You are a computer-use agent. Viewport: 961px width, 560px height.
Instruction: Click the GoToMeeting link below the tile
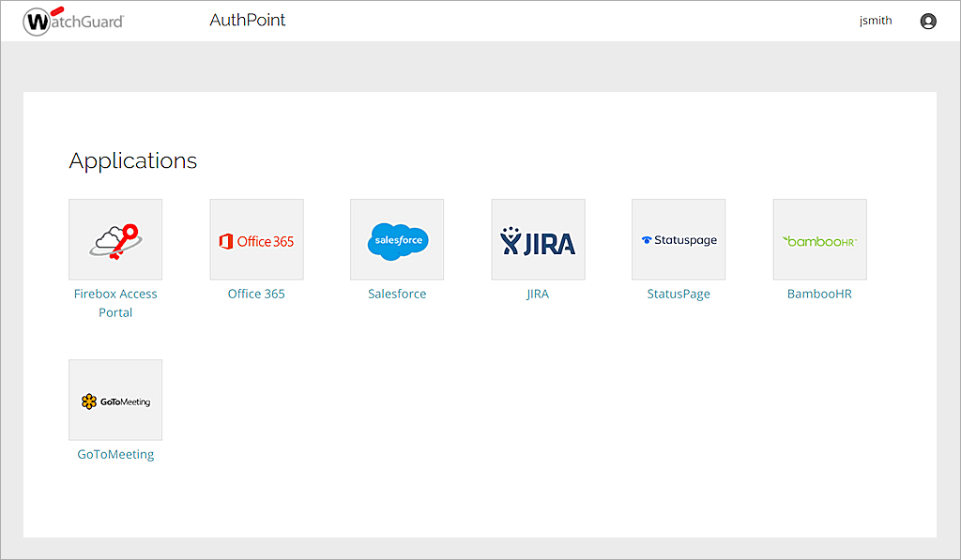point(114,453)
